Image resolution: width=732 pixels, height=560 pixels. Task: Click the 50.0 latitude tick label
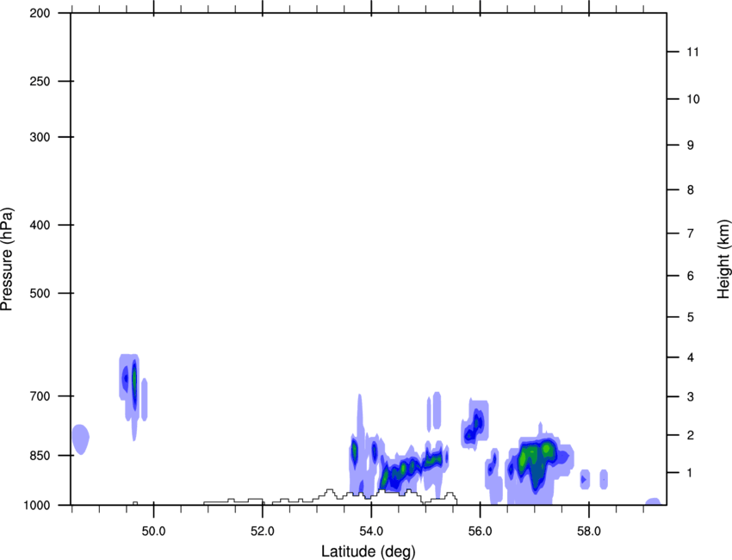[x=153, y=532]
